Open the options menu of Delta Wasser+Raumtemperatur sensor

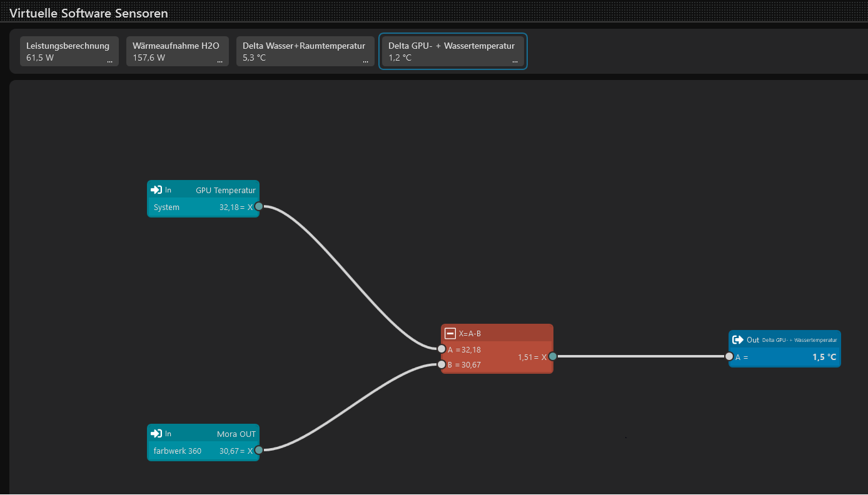(366, 61)
